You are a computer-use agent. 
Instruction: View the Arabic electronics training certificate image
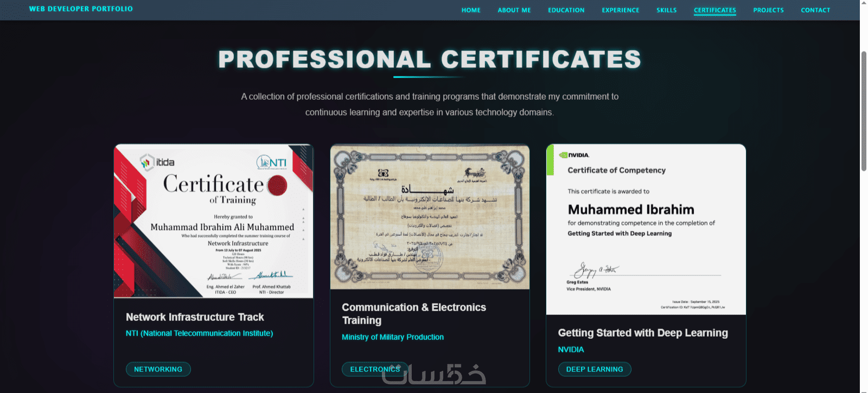[430, 217]
